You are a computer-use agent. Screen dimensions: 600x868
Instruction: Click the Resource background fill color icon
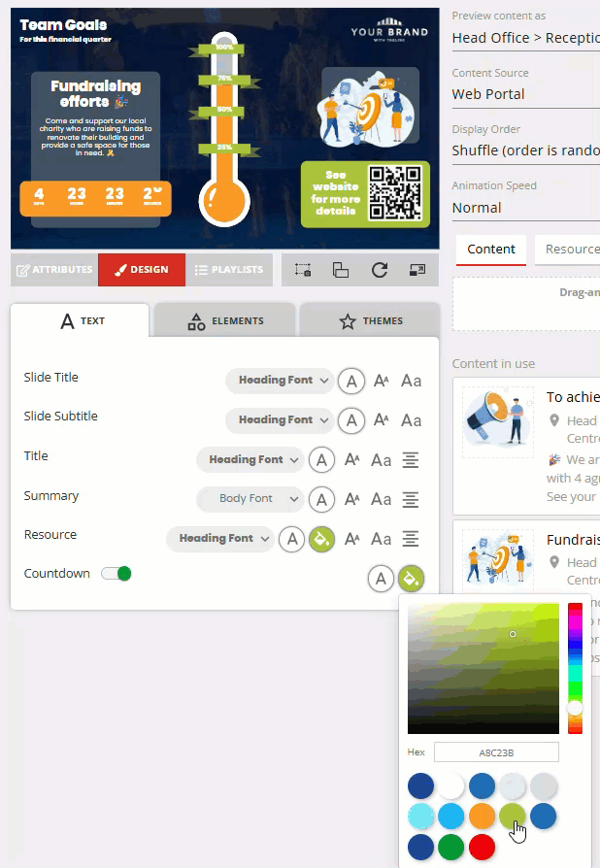click(x=321, y=539)
